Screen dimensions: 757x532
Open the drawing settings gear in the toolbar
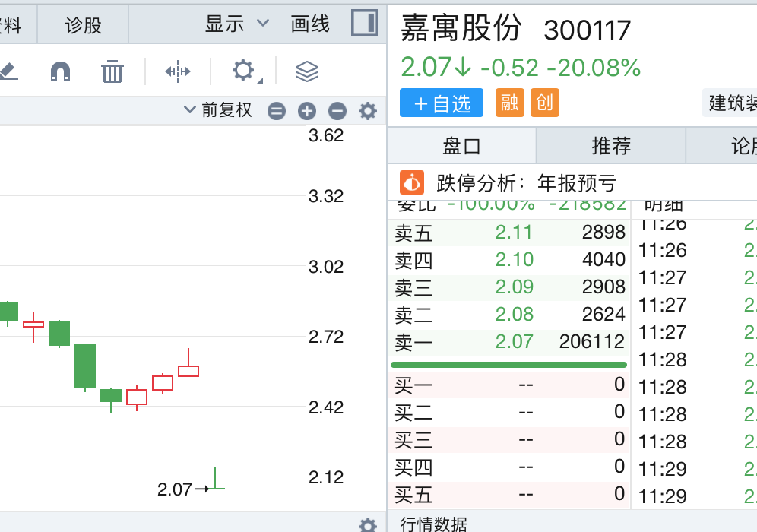244,71
